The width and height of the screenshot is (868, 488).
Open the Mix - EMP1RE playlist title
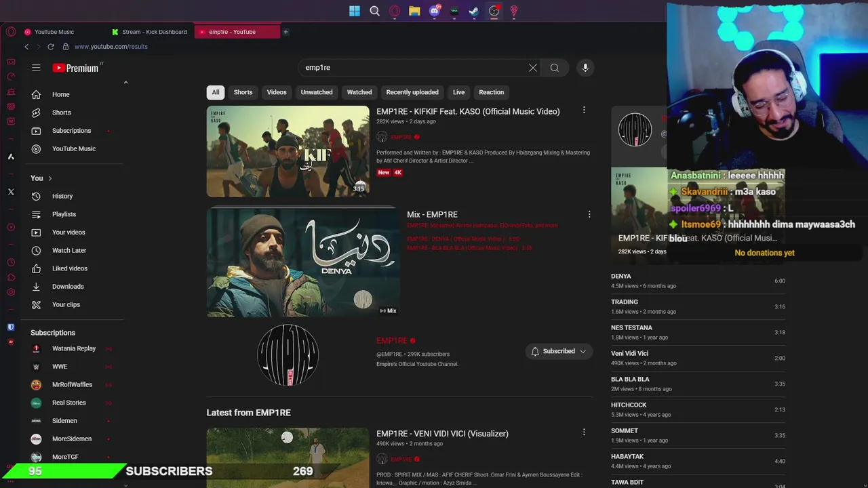point(432,215)
